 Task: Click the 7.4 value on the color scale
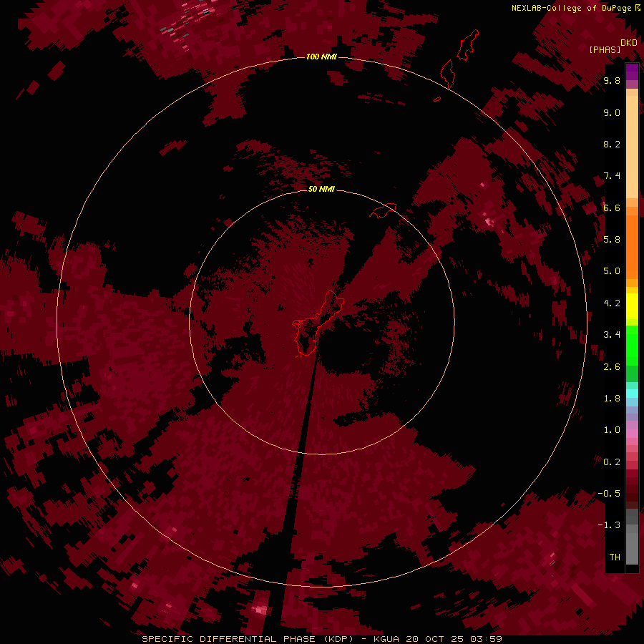coord(612,176)
